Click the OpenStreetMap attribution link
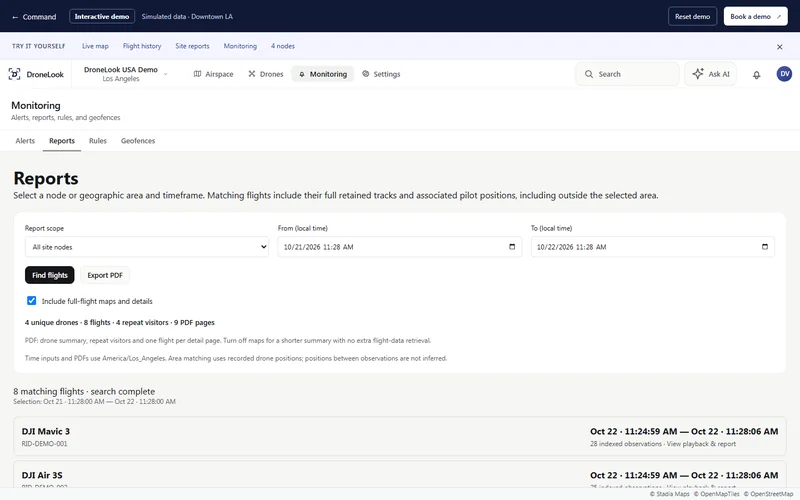 pos(768,494)
